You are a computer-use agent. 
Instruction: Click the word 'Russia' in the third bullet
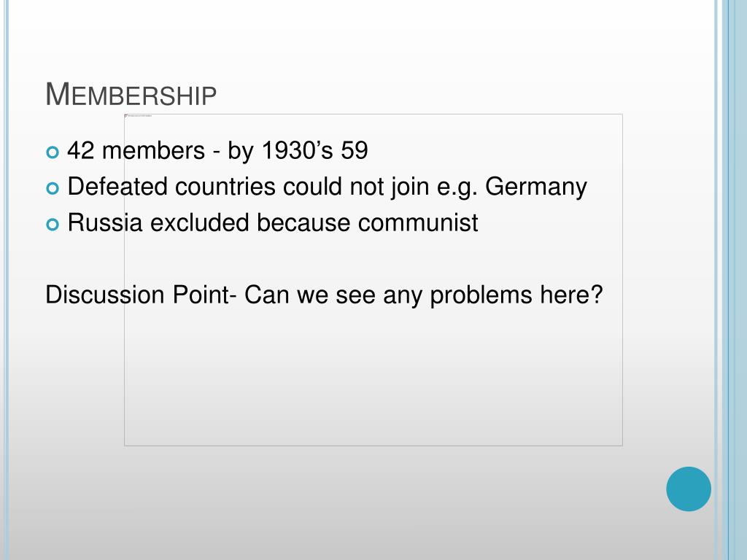pyautogui.click(x=105, y=223)
